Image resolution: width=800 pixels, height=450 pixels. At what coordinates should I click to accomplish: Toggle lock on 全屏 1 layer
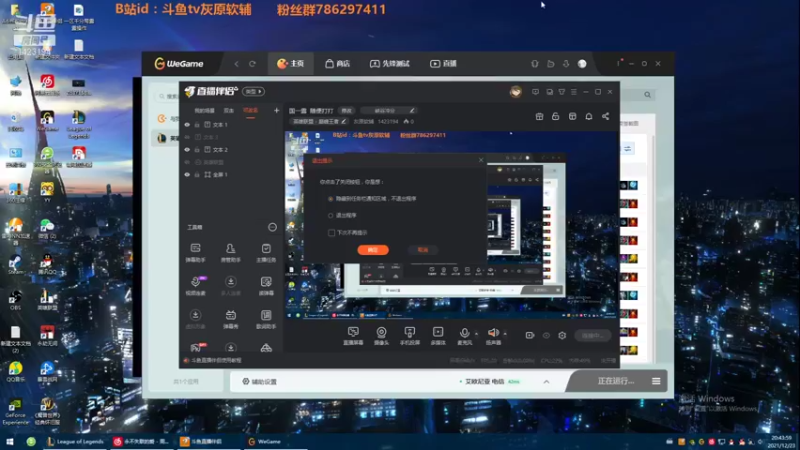[x=197, y=174]
